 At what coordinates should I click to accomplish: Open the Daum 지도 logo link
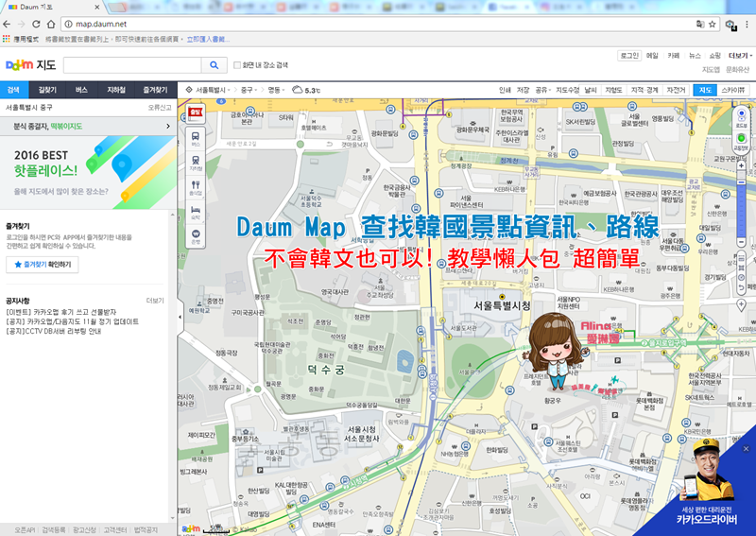click(31, 64)
